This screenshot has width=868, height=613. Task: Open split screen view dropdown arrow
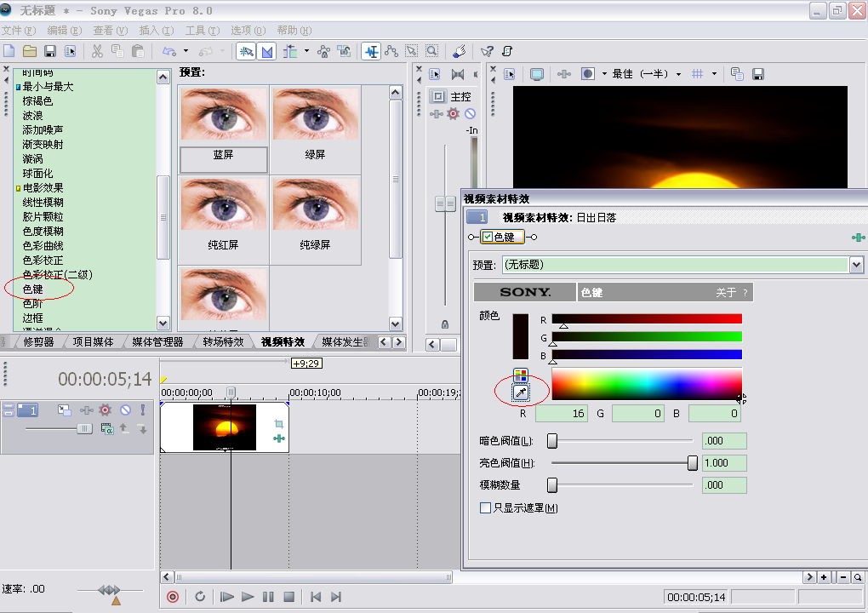point(604,74)
